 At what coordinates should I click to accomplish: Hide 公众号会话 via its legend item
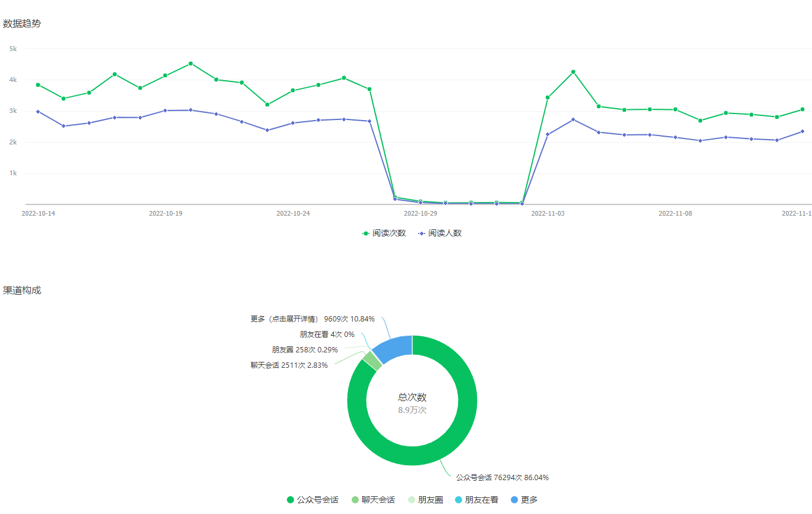click(312, 500)
